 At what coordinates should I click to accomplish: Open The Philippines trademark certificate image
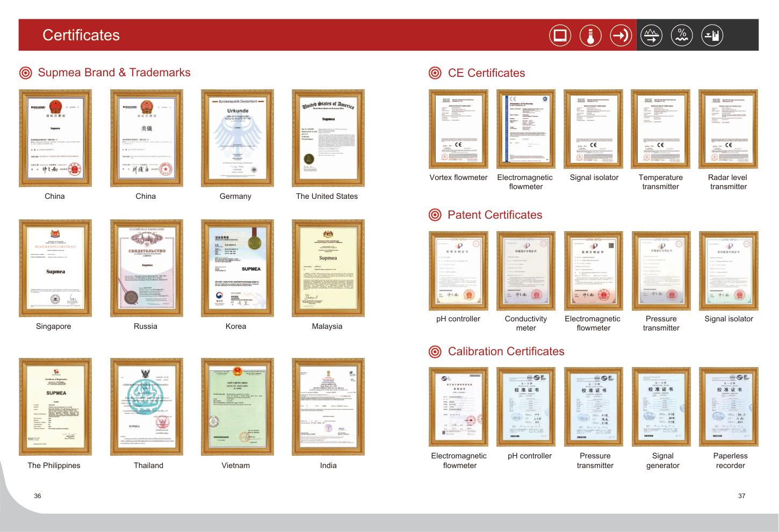coord(55,407)
